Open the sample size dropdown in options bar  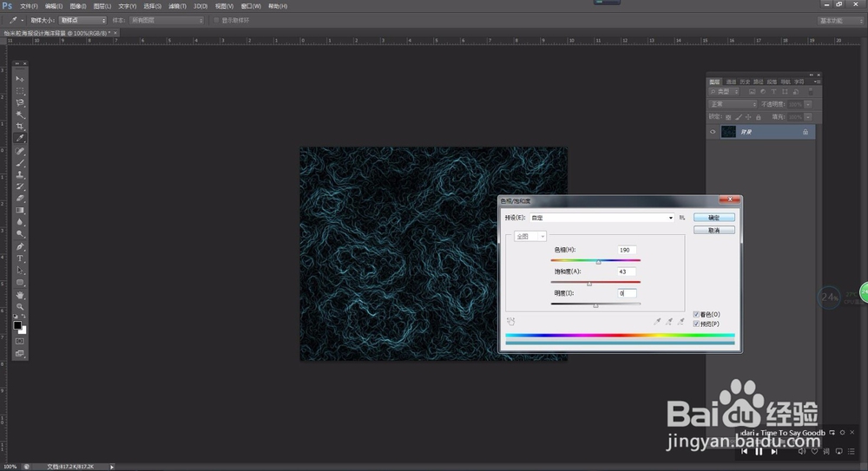coord(82,21)
